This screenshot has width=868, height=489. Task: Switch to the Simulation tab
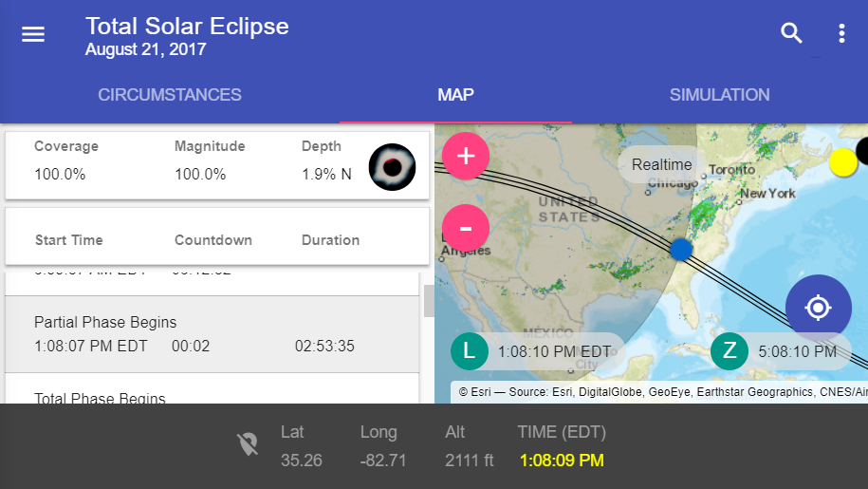719,95
